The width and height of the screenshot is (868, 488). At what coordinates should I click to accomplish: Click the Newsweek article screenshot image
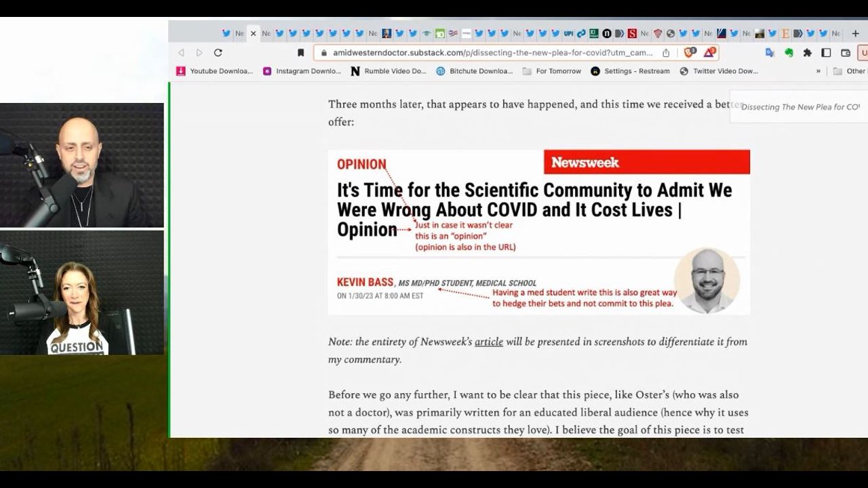[x=538, y=232]
